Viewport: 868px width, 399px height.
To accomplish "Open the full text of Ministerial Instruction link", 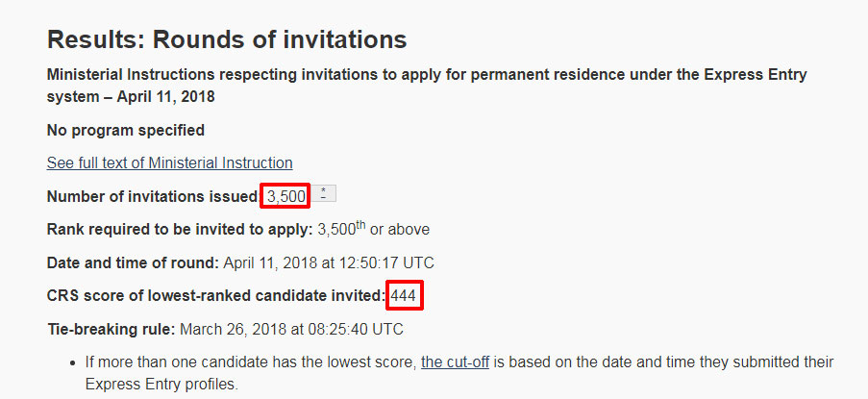I will (x=169, y=163).
